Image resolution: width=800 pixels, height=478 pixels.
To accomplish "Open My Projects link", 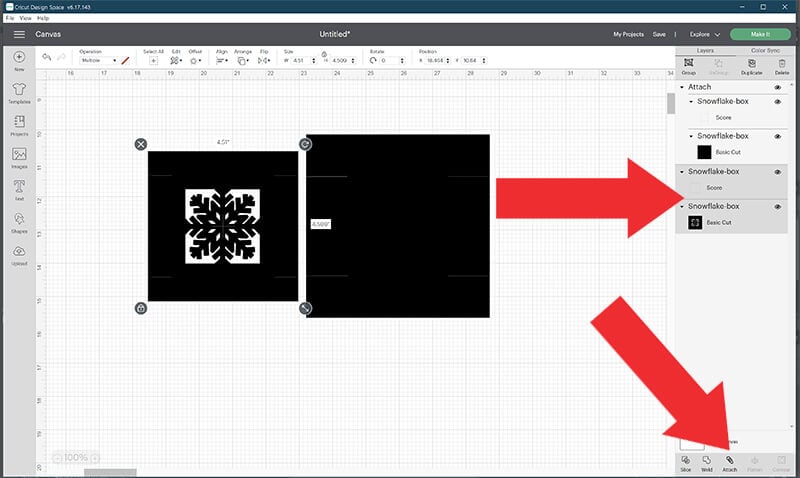I will [x=626, y=34].
